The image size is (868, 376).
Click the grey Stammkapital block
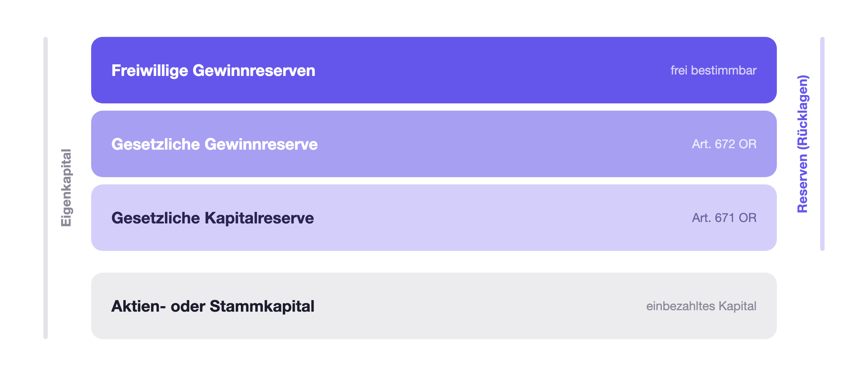tap(434, 306)
